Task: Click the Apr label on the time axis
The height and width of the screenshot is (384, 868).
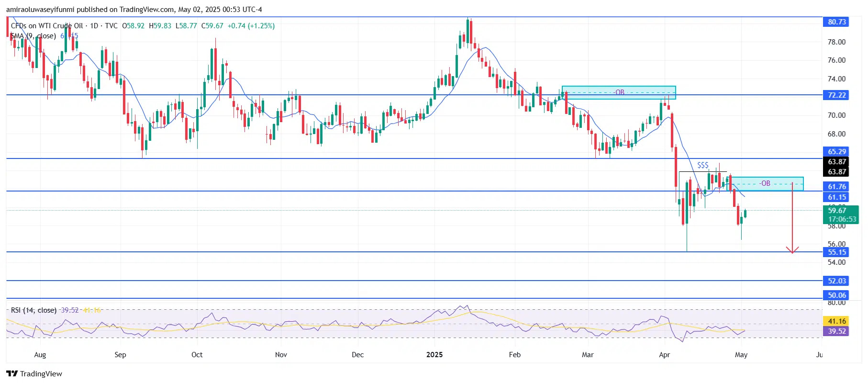Action: pyautogui.click(x=664, y=355)
